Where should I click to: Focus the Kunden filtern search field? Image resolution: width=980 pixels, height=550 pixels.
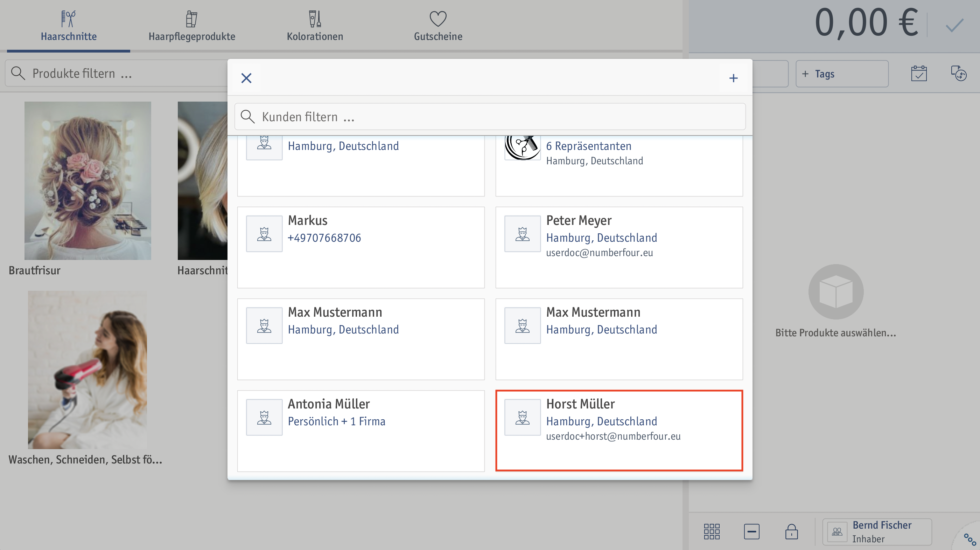point(490,117)
